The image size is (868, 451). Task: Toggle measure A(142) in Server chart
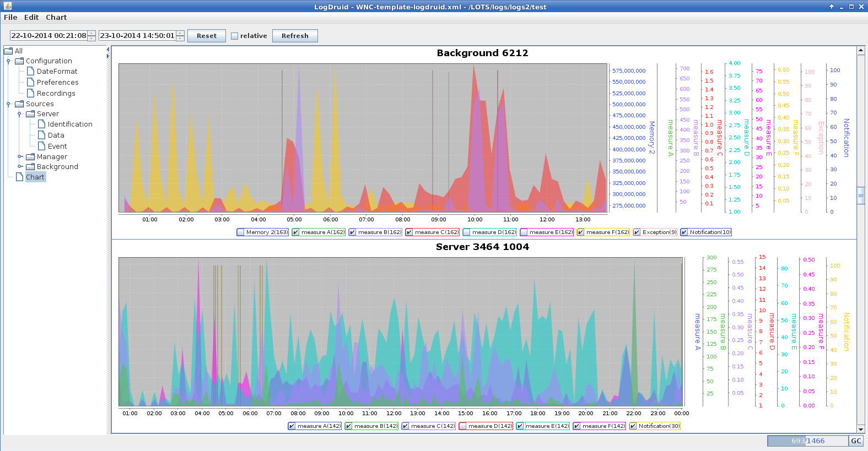292,426
